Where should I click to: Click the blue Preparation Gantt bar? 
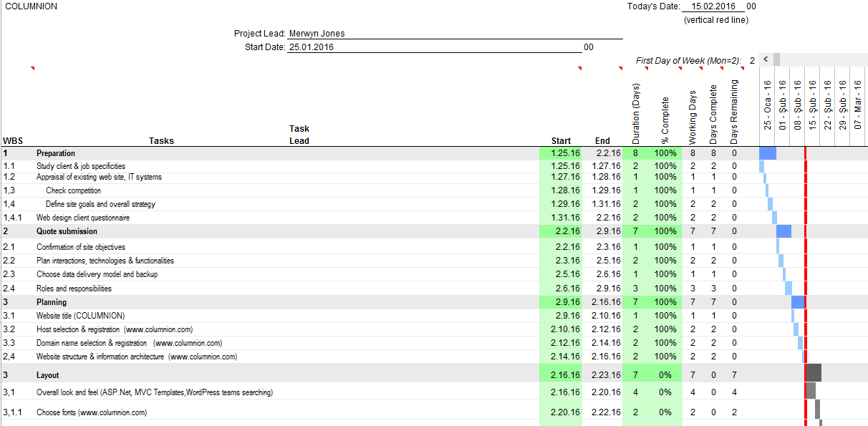pos(767,153)
